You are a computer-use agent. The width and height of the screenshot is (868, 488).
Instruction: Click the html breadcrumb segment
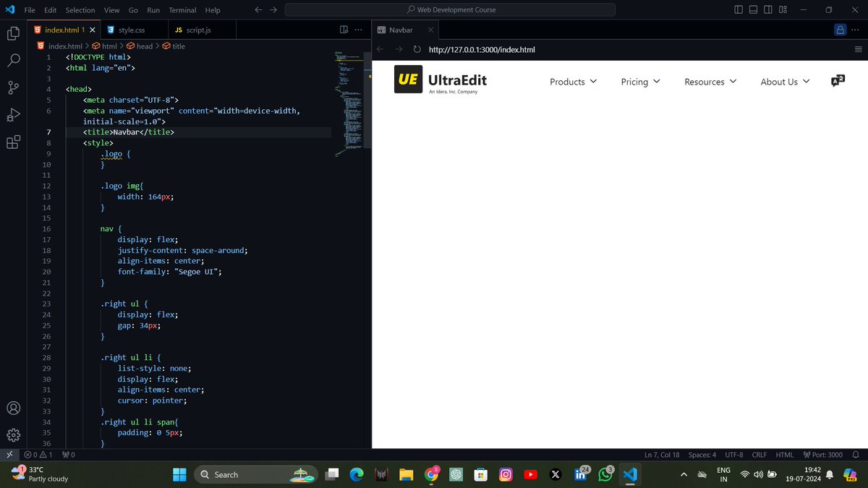tap(104, 46)
